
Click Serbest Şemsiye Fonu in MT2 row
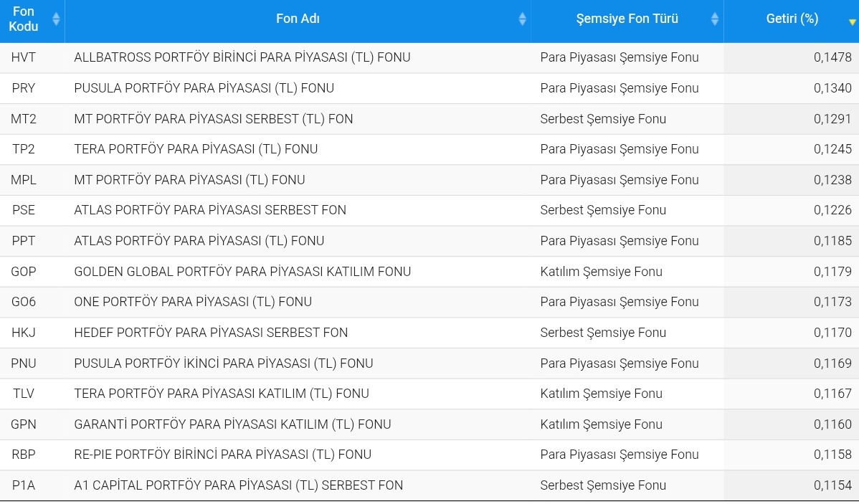[603, 119]
